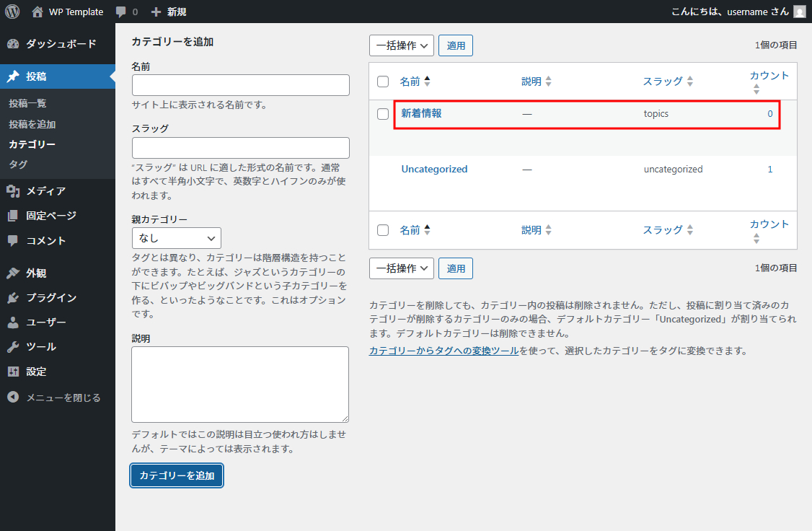Screen dimensions: 812x531
Task: Click the ユーザー person icon
Action: tap(13, 322)
